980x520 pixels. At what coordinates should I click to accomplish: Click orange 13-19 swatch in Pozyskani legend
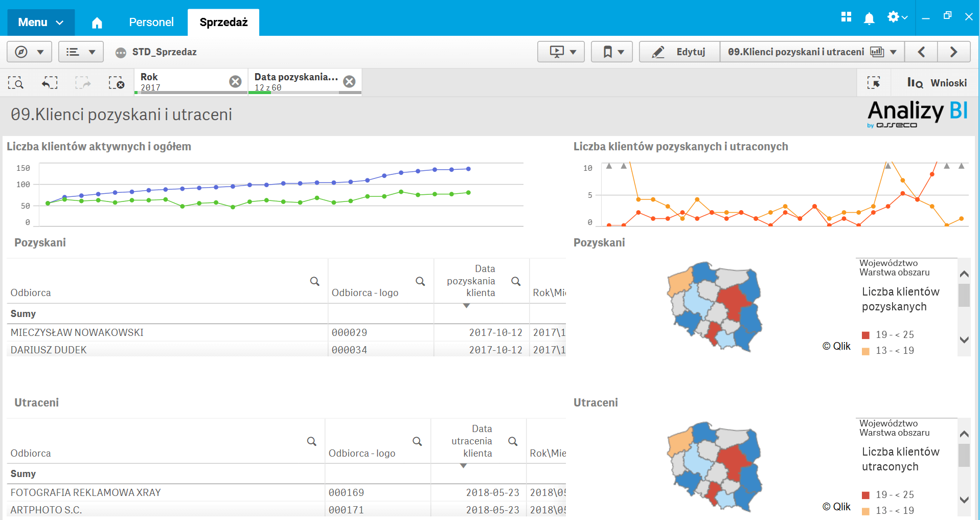click(865, 351)
